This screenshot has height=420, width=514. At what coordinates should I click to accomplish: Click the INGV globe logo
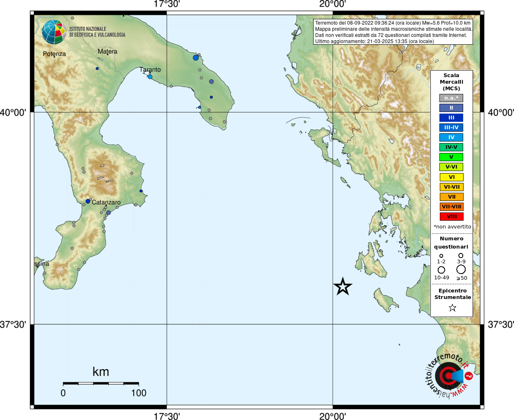54,32
